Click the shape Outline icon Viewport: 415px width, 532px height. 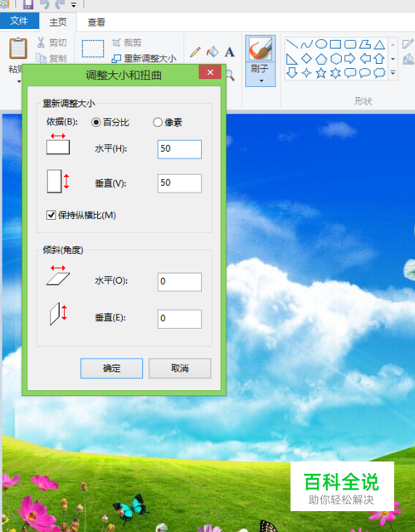(x=408, y=44)
